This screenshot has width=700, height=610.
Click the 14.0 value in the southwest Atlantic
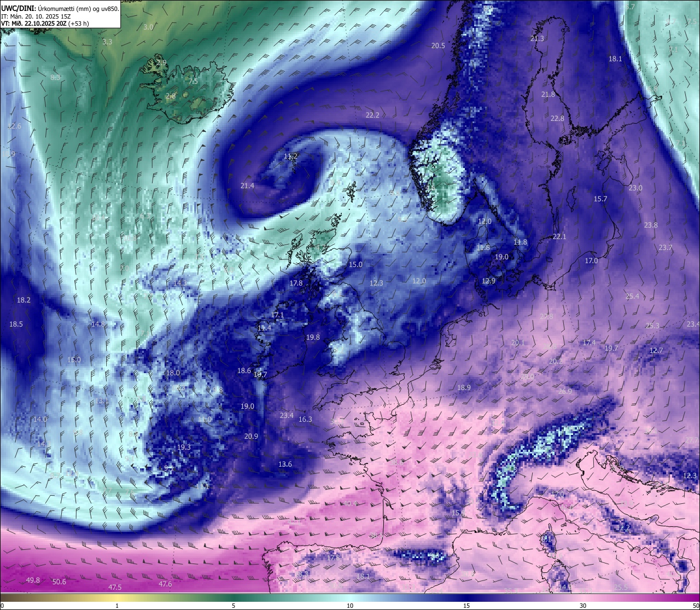40,419
